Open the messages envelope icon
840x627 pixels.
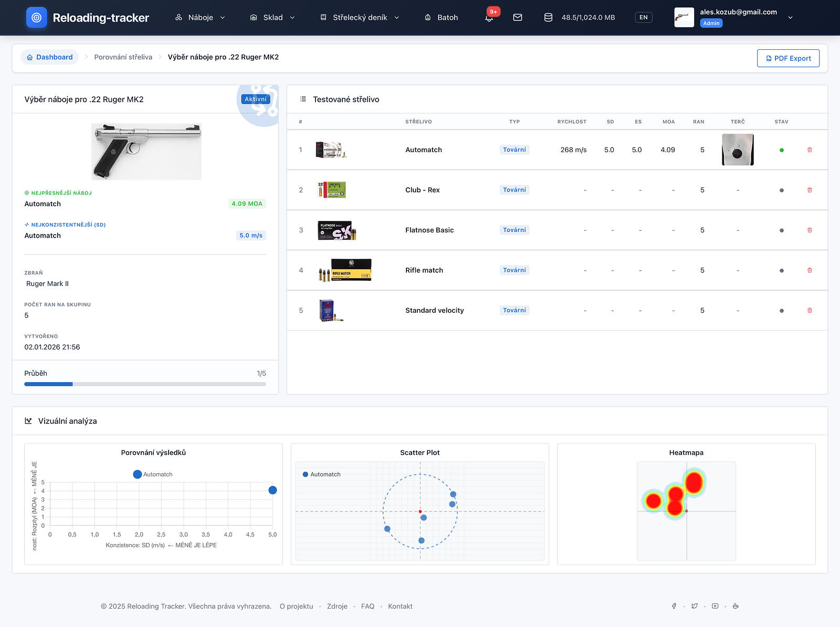(x=518, y=17)
